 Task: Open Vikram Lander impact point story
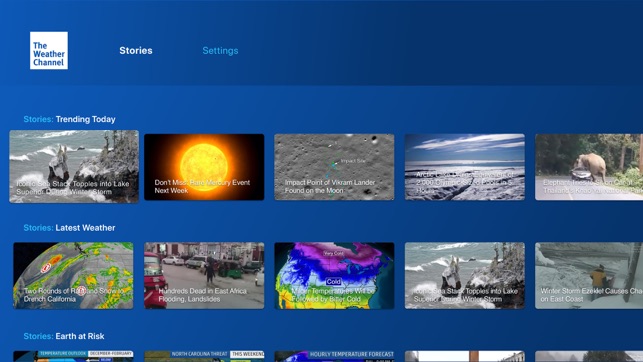(x=334, y=167)
